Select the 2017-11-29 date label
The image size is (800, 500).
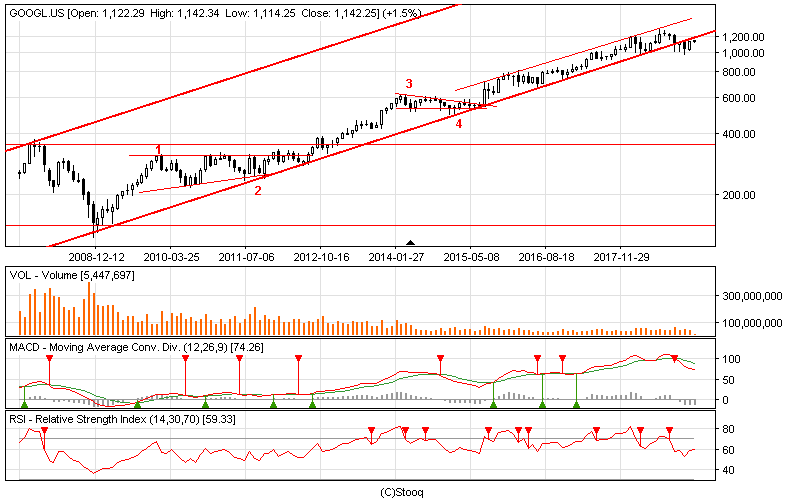point(621,257)
